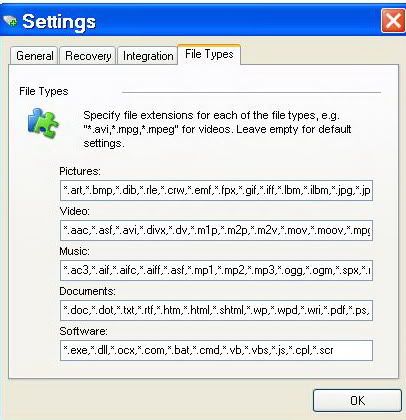Click the Software: label
This screenshot has height=420, width=406.
coord(83,331)
